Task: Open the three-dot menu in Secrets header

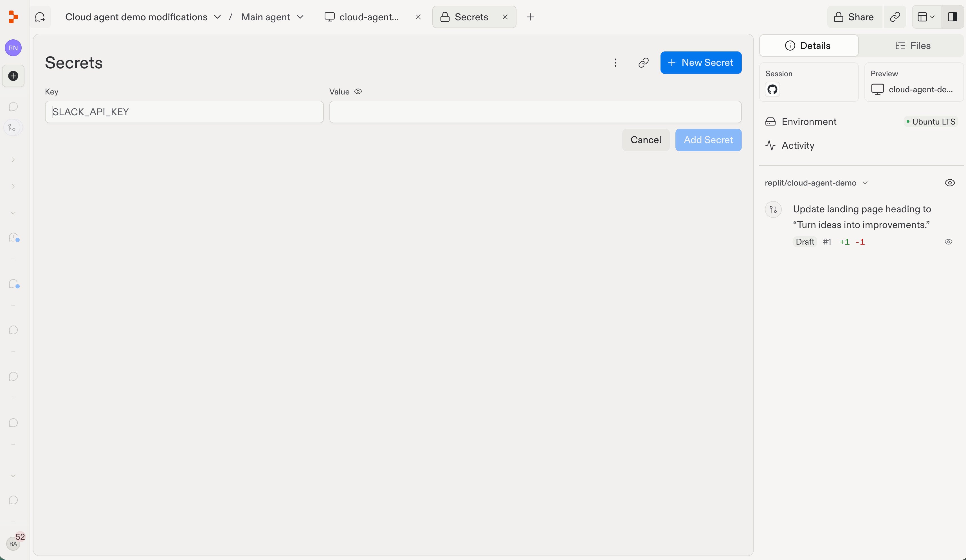Action: pyautogui.click(x=615, y=62)
